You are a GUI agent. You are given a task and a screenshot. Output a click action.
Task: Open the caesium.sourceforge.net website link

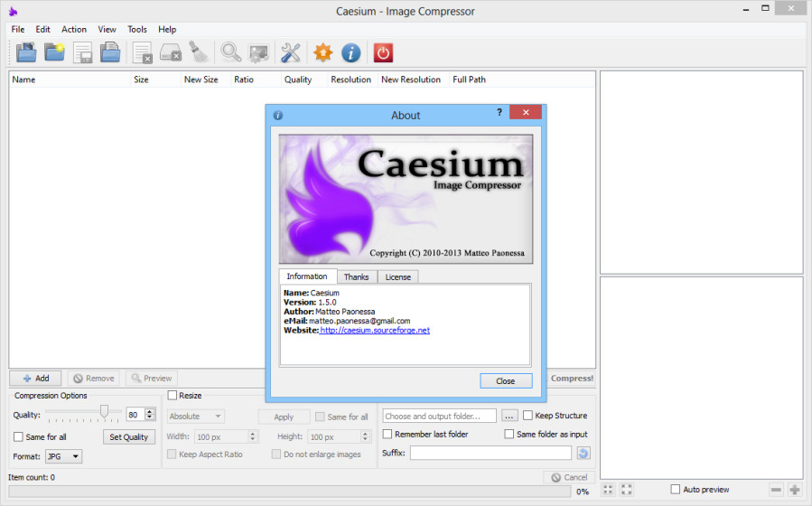(x=375, y=331)
